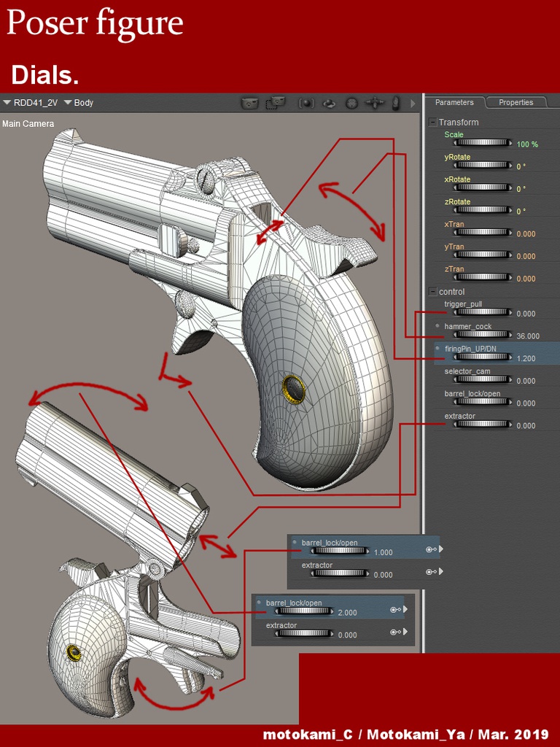Open the Body actor selection dropdown

79,102
